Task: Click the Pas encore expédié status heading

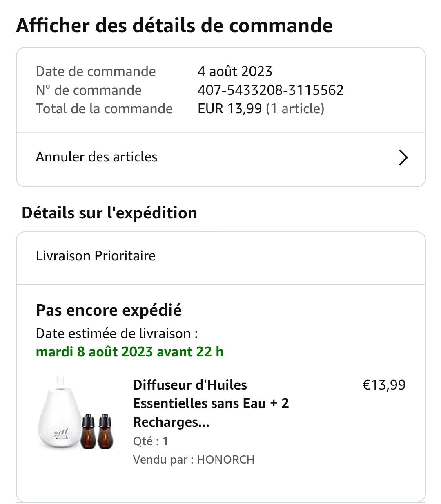Action: (109, 310)
